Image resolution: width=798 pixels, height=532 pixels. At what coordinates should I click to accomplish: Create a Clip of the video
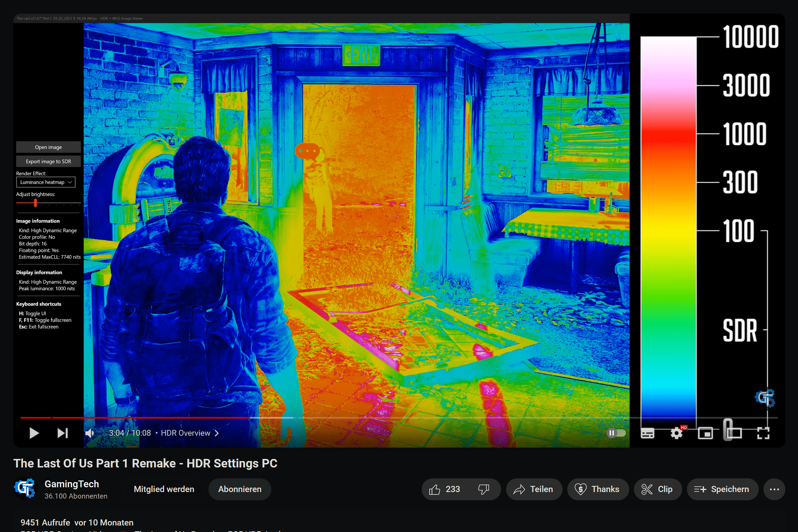coord(658,489)
